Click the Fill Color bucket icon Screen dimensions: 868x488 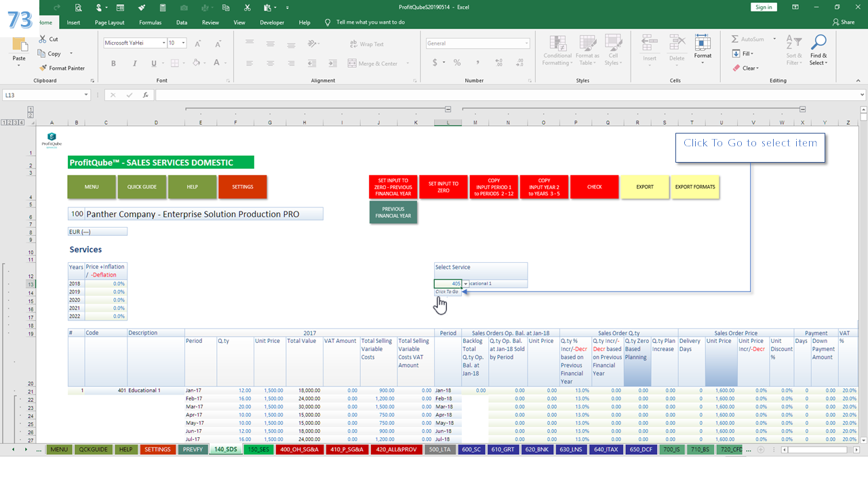196,63
